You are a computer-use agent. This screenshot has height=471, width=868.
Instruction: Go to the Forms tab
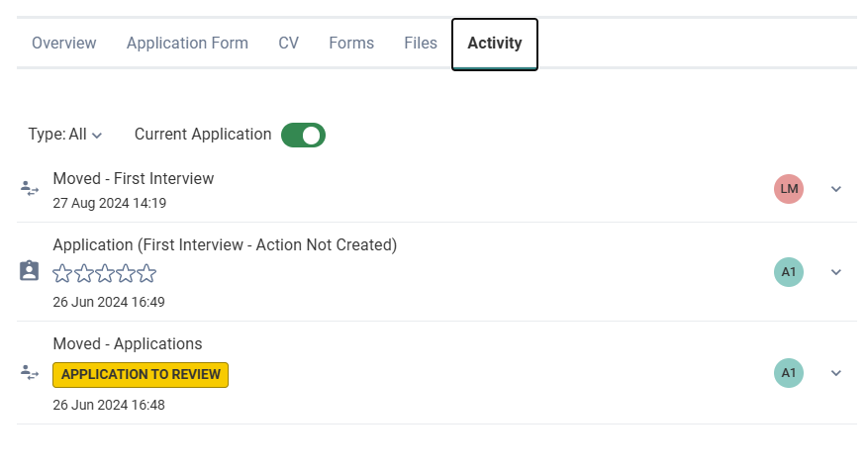pyautogui.click(x=351, y=44)
